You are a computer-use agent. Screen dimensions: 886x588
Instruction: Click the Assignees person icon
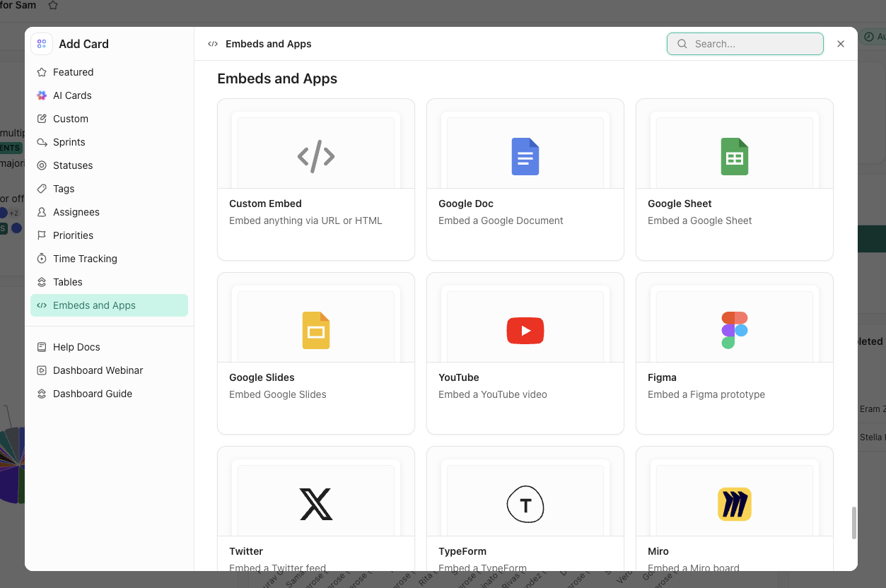pos(42,212)
